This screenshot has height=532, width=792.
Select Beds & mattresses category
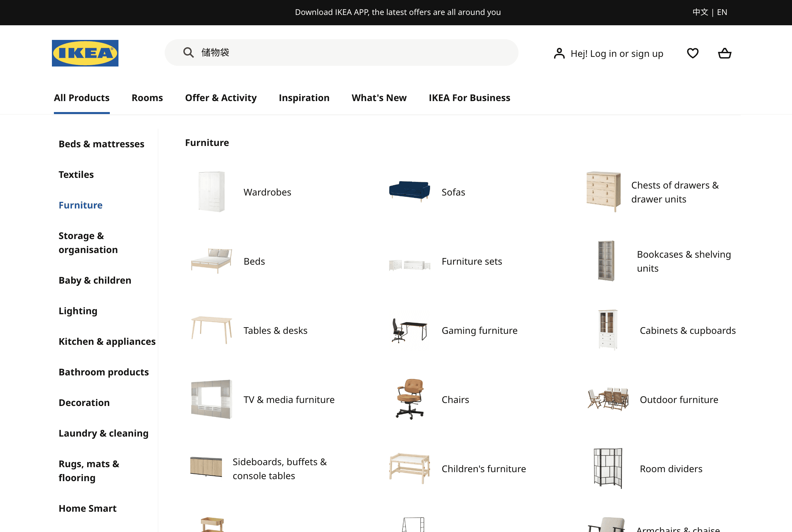(x=101, y=144)
